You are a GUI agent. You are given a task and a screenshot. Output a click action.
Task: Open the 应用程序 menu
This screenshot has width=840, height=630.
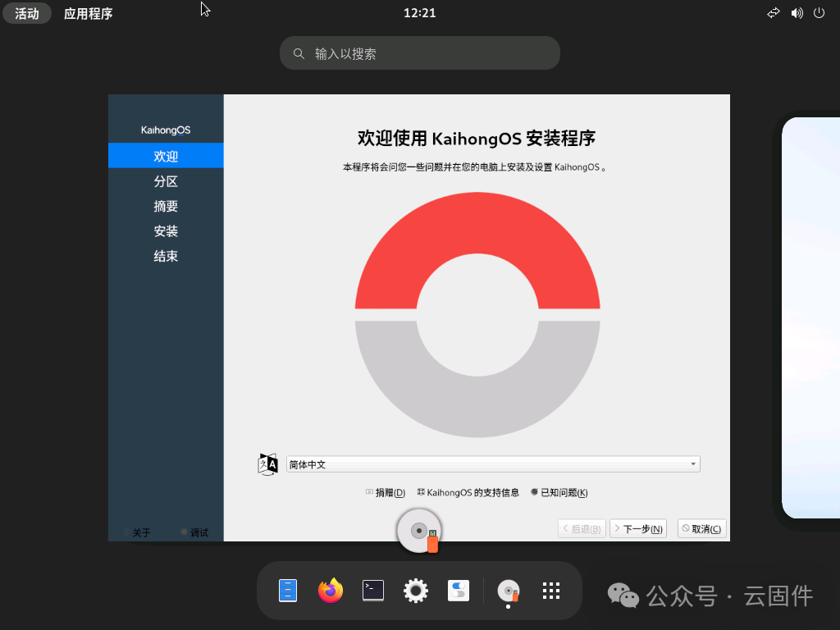[x=88, y=13]
